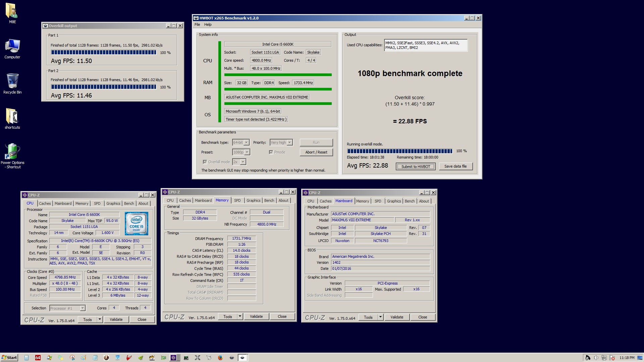Click the Submit to HWBOT button
This screenshot has height=362, width=644.
point(416,167)
